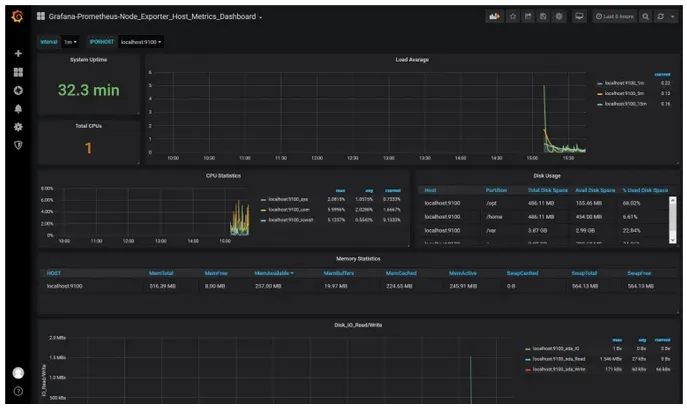Sort CPU legend by max column

[340, 190]
